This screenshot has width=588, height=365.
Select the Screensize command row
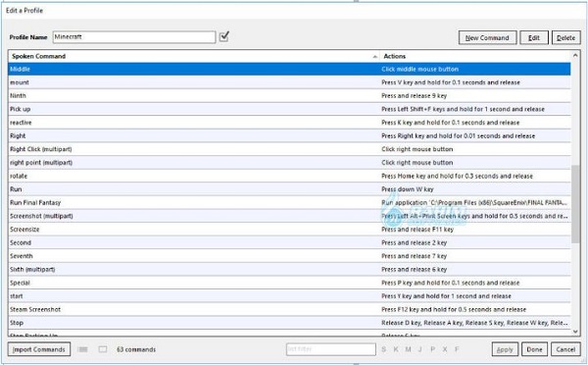[x=289, y=229]
